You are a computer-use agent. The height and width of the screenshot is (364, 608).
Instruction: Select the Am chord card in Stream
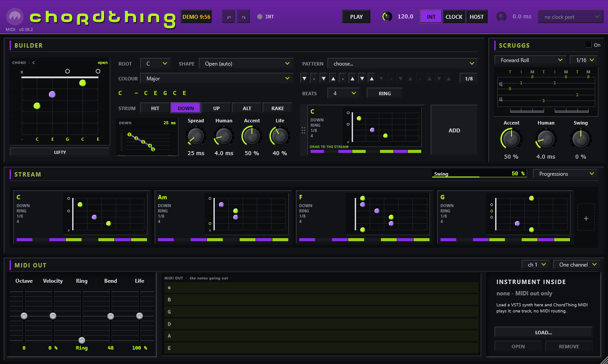(x=223, y=217)
